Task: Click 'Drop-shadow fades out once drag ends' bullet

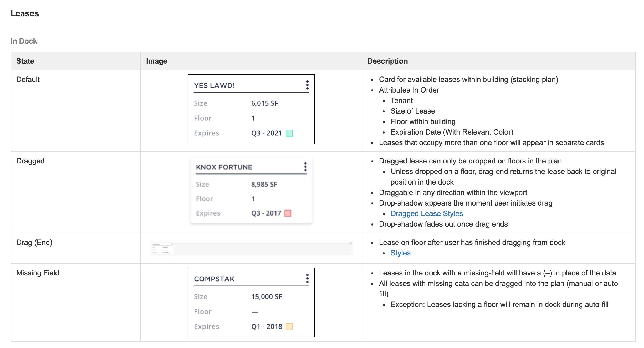Action: point(443,224)
